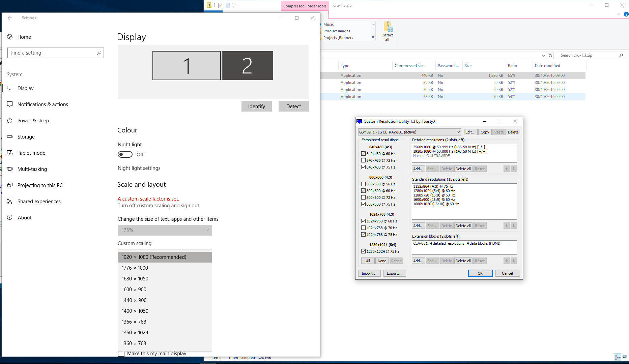Open the GSM59F1 LG ULTRAWIDE monitor dropdown
Viewport: 629px width, 364px height.
[x=409, y=132]
